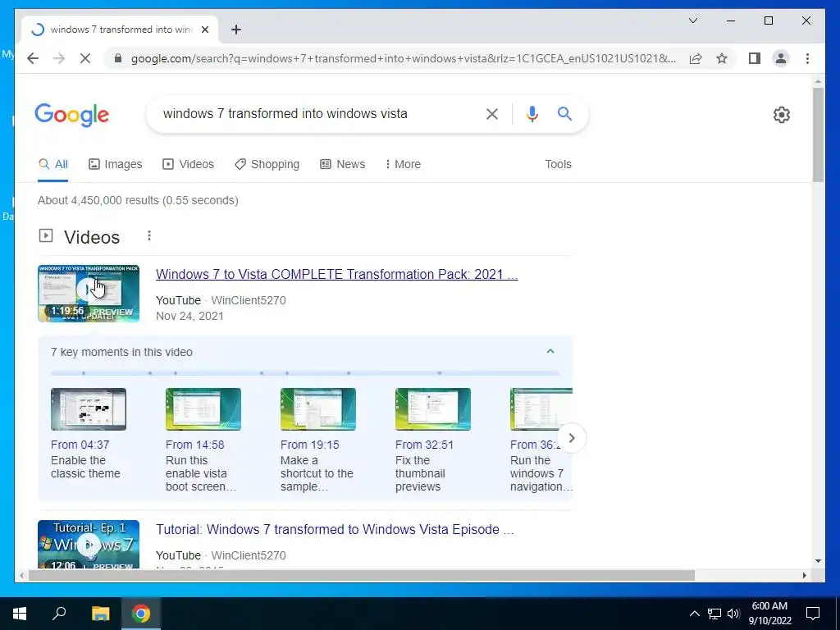840x630 pixels.
Task: Submit search with magnifier icon
Action: [564, 113]
